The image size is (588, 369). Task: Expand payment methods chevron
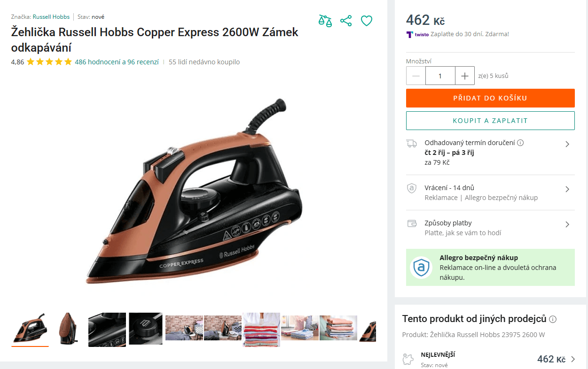click(x=567, y=224)
